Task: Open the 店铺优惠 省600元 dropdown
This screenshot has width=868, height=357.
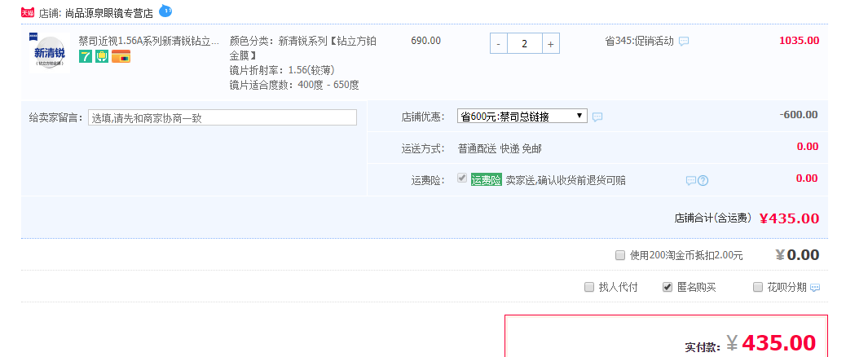Action: coord(522,117)
